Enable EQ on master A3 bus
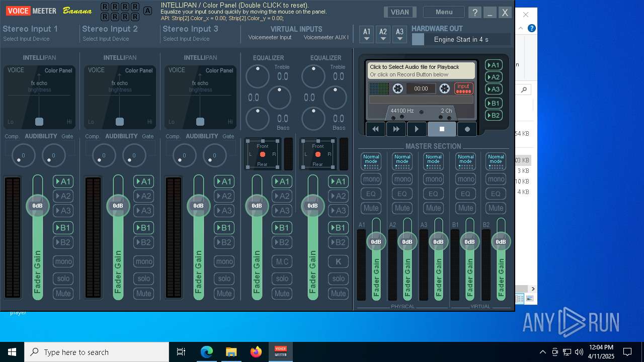Image resolution: width=644 pixels, height=362 pixels. [433, 194]
